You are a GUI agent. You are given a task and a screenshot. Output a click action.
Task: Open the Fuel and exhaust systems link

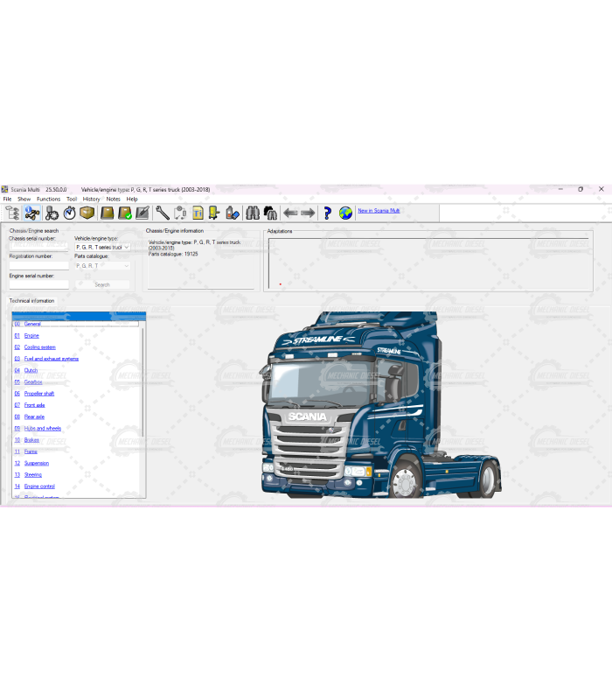[51, 359]
